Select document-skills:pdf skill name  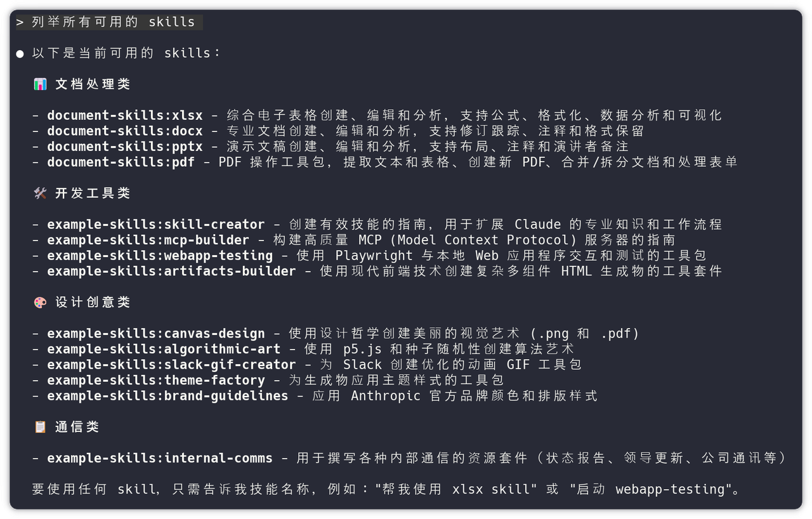click(x=121, y=162)
